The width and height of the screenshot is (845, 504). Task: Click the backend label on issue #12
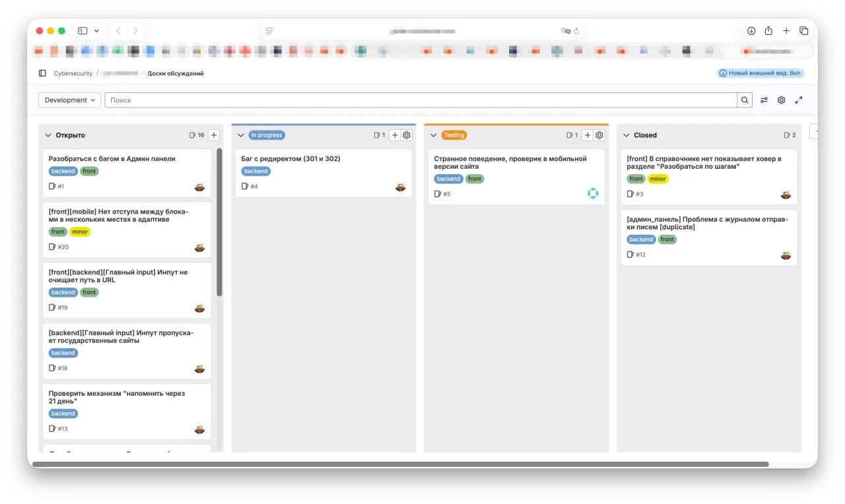pyautogui.click(x=642, y=239)
